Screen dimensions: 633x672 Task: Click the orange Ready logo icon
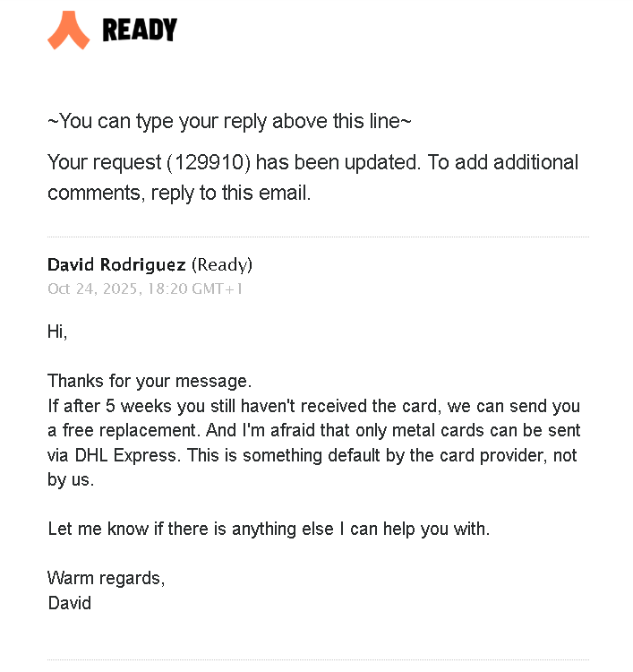(x=68, y=30)
